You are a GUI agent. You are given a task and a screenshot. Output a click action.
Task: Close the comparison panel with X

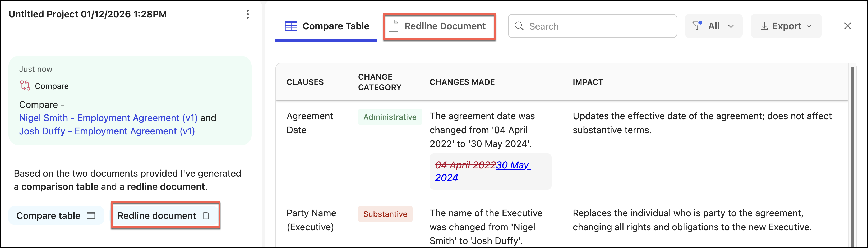click(847, 26)
